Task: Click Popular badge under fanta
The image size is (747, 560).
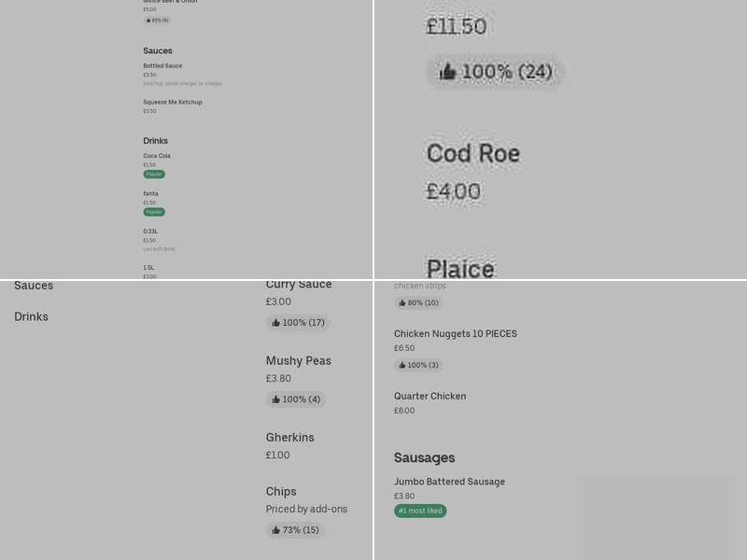Action: [154, 212]
